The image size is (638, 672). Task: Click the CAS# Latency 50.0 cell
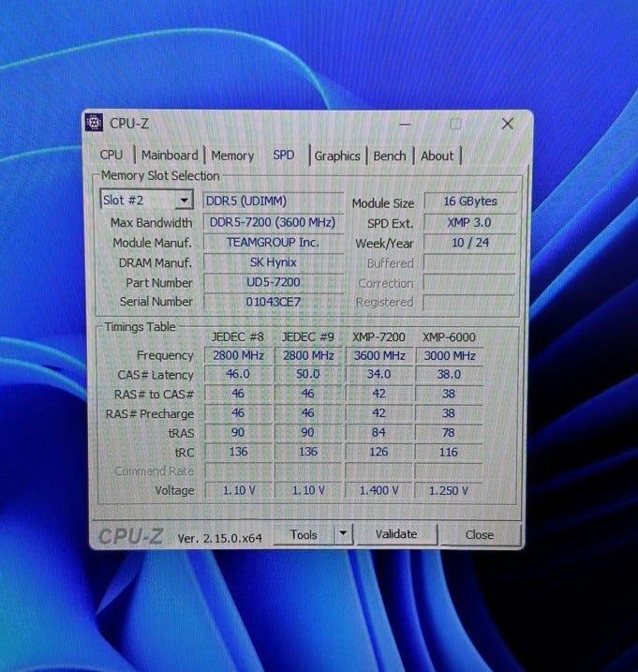[x=308, y=374]
